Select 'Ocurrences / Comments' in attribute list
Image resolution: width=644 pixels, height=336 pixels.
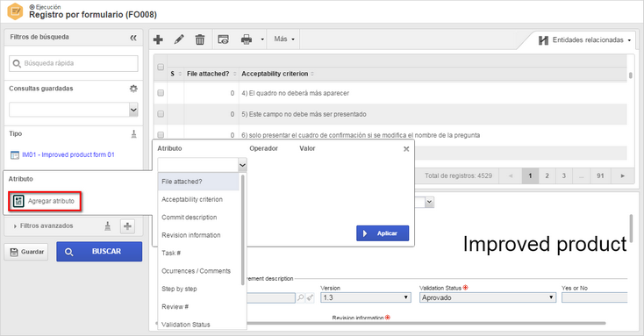pyautogui.click(x=198, y=271)
